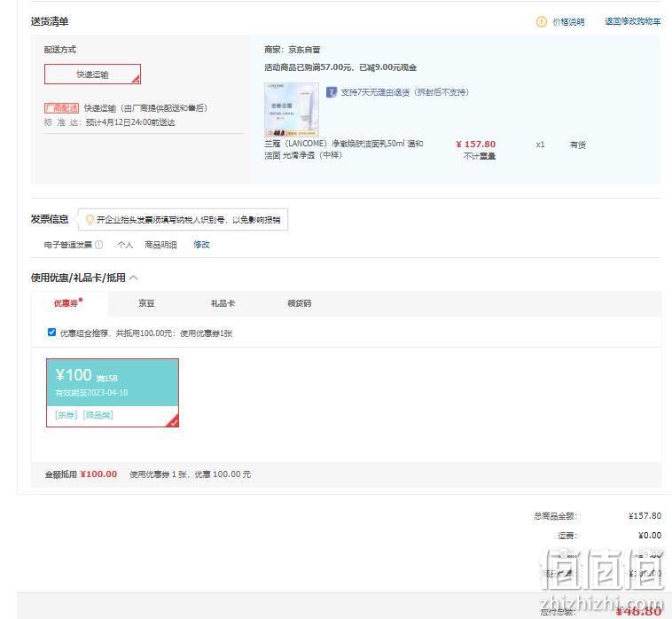Image resolution: width=672 pixels, height=619 pixels.
Task: Open the Lancome product thumbnail
Action: (x=292, y=110)
